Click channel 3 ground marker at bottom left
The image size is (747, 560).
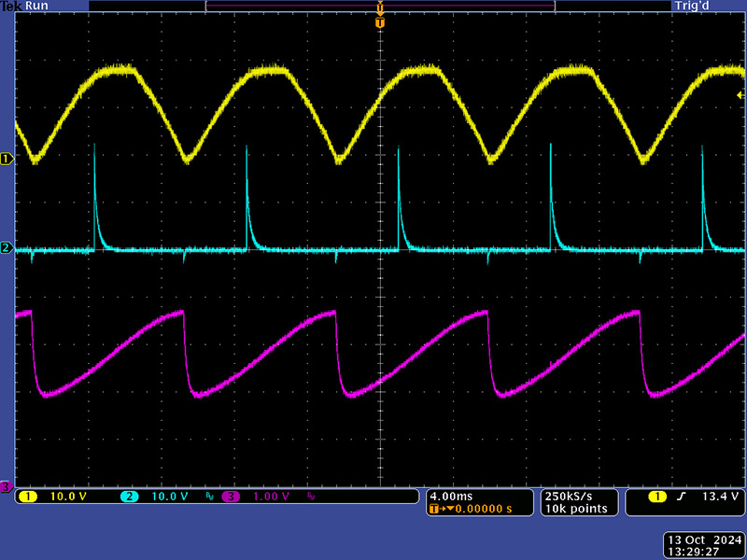6,486
